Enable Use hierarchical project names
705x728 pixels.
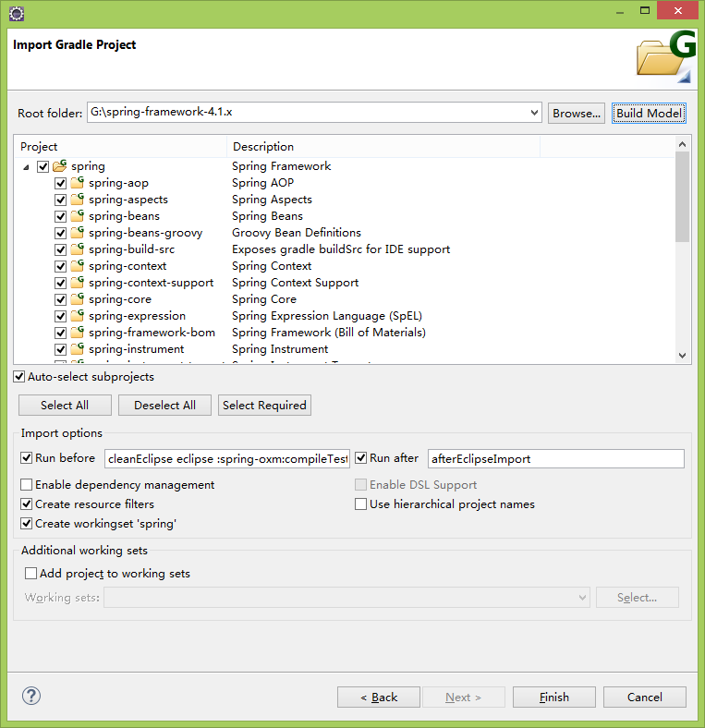tap(361, 504)
